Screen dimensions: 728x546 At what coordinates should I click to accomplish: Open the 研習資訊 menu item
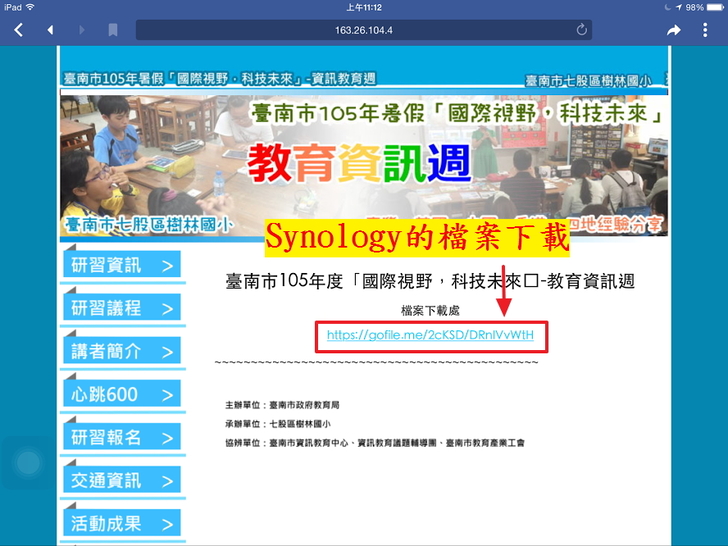[122, 265]
